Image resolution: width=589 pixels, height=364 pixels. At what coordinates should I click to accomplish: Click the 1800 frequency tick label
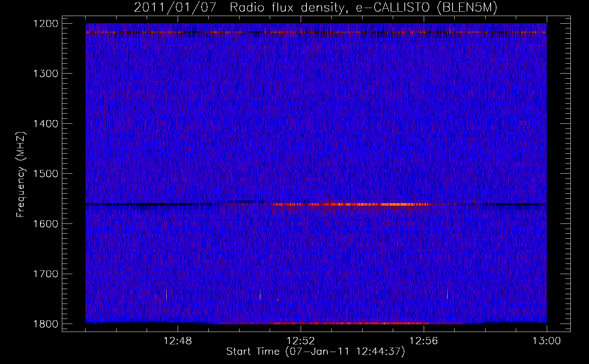(x=46, y=324)
